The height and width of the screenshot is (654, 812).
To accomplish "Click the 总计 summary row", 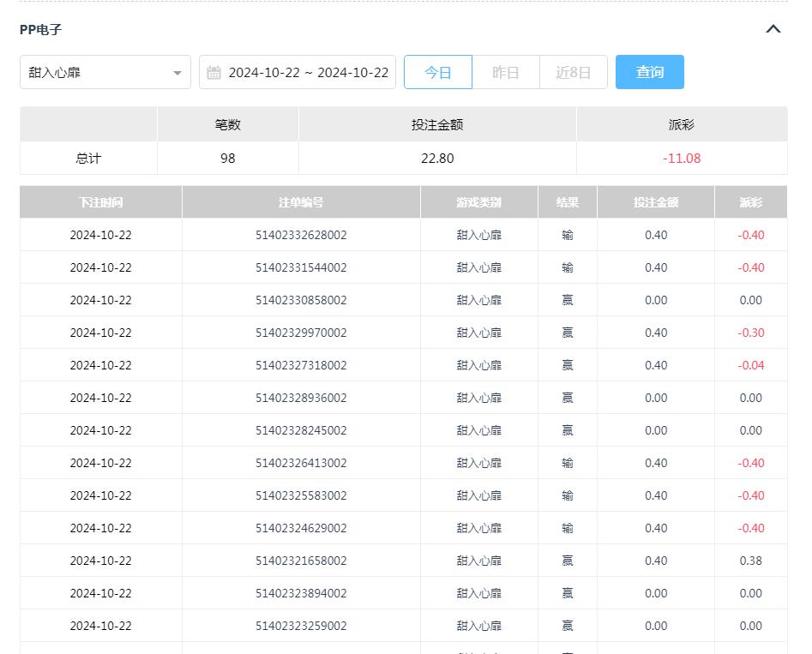I will 87,158.
